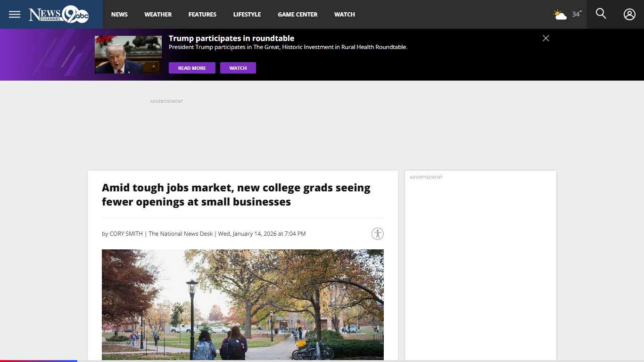Open the accessibility options icon
This screenshot has height=362, width=644.
click(x=377, y=233)
